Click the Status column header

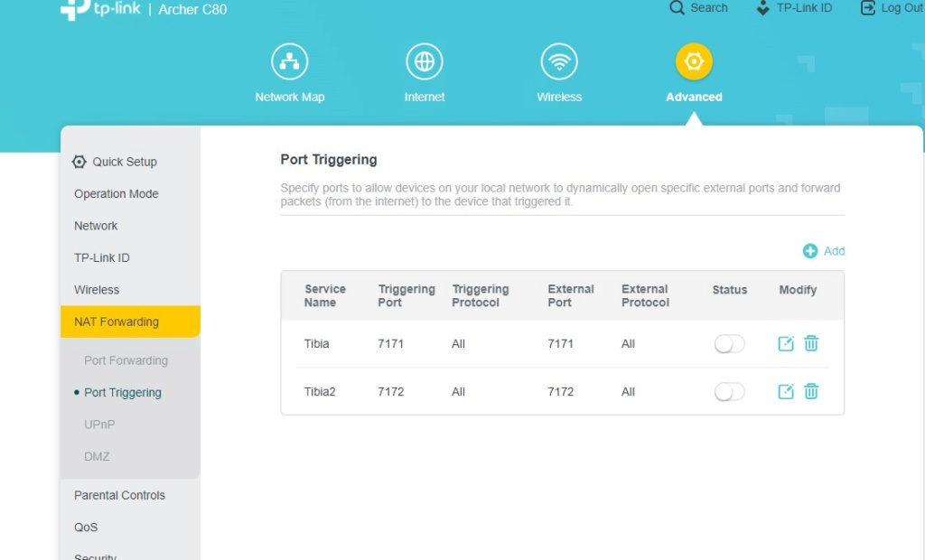click(730, 290)
